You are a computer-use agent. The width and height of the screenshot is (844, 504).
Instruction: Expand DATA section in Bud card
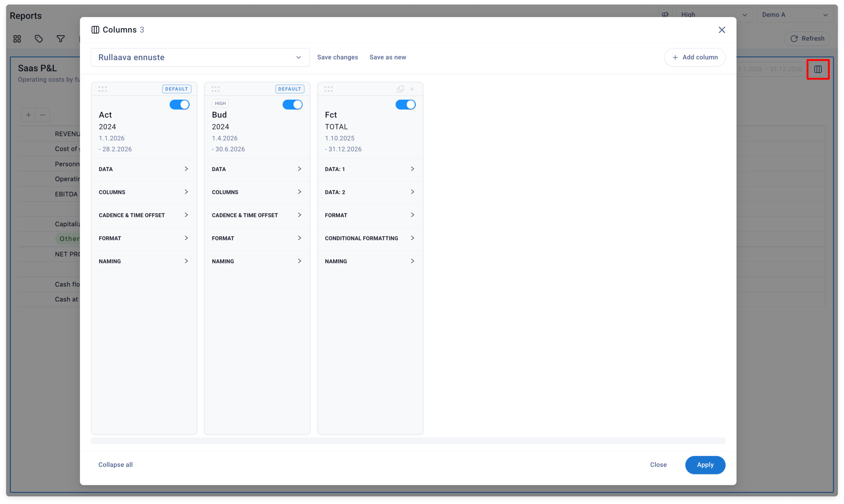pos(257,169)
